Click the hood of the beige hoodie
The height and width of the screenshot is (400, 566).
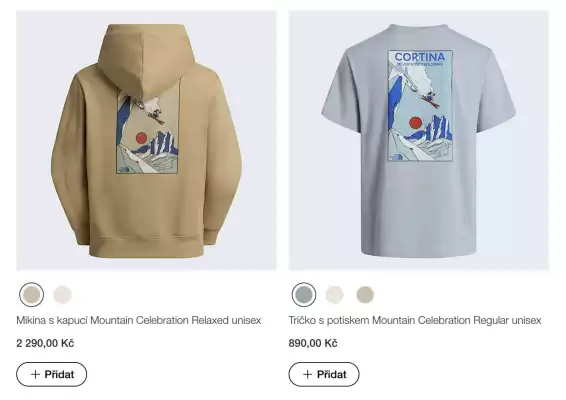click(x=146, y=60)
